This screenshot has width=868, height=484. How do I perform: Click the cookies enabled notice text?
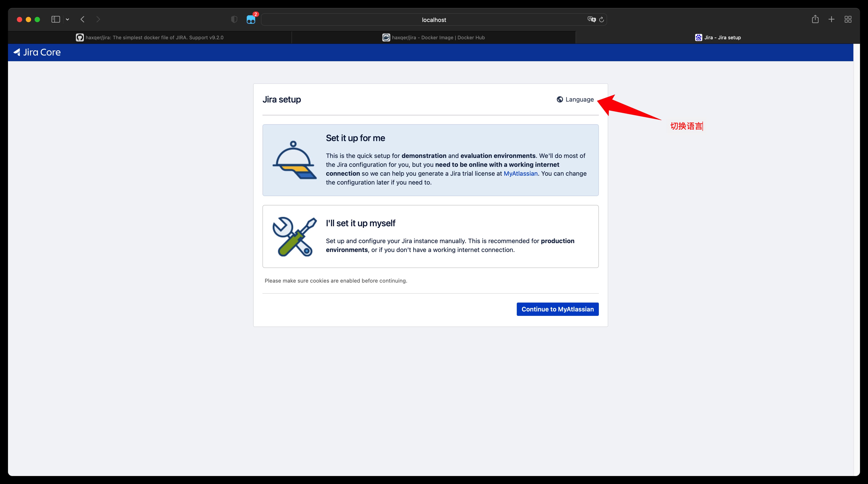336,281
